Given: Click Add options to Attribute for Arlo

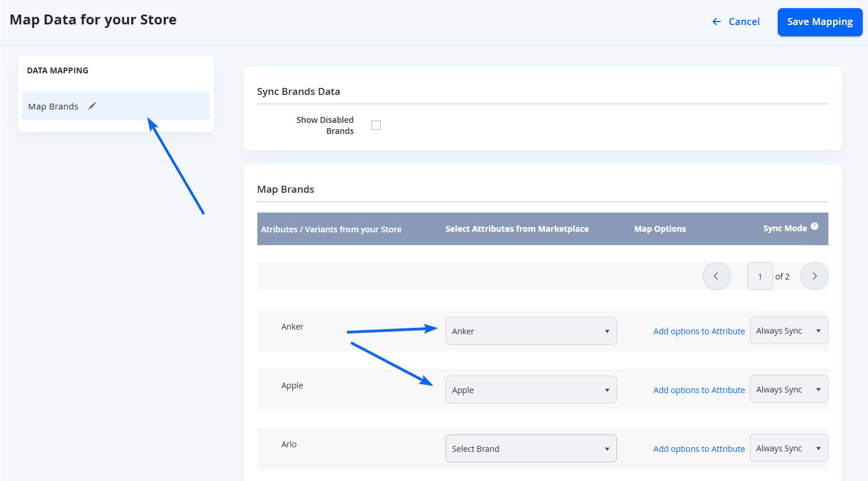Looking at the screenshot, I should [x=699, y=448].
